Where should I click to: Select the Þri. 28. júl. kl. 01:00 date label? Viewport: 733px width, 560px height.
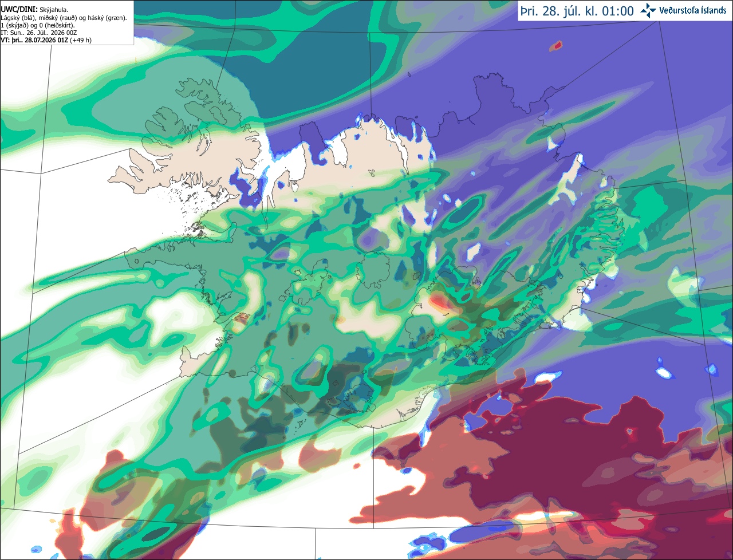(x=577, y=11)
